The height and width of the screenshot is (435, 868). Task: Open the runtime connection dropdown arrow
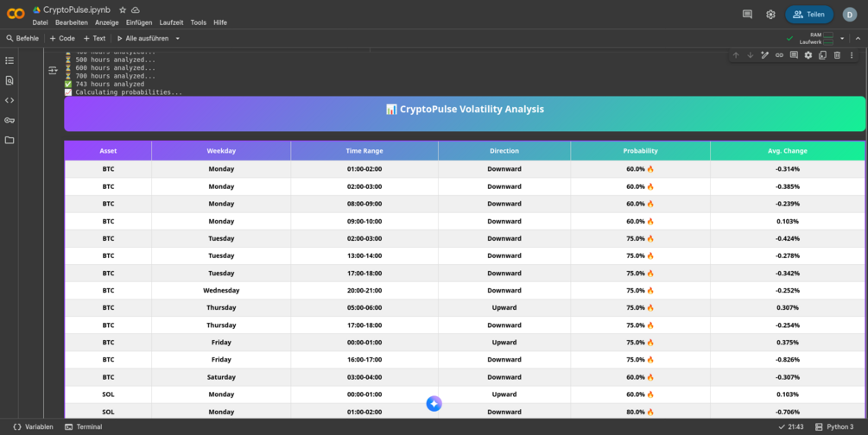point(842,39)
